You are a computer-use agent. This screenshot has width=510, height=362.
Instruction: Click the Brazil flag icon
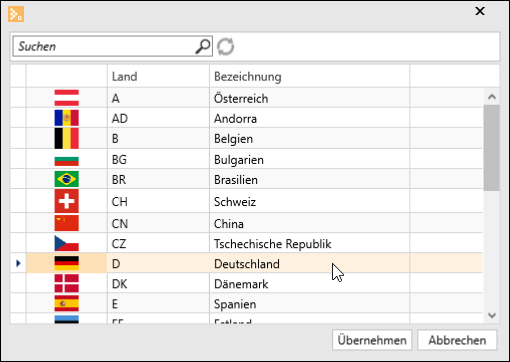(67, 179)
